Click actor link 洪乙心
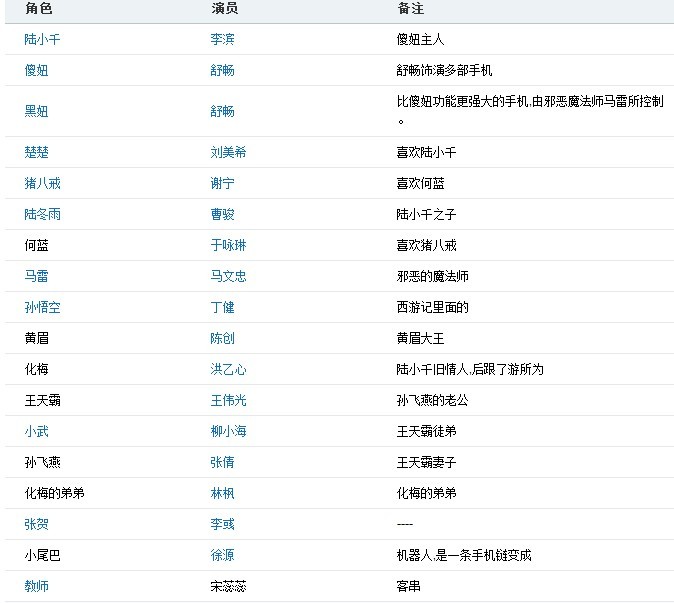This screenshot has height=603, width=674. pos(228,369)
